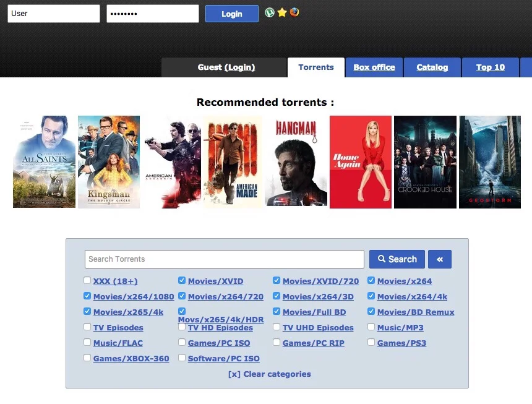The width and height of the screenshot is (532, 404).
Task: Open the Games/XBOX-360 category link
Action: 131,359
